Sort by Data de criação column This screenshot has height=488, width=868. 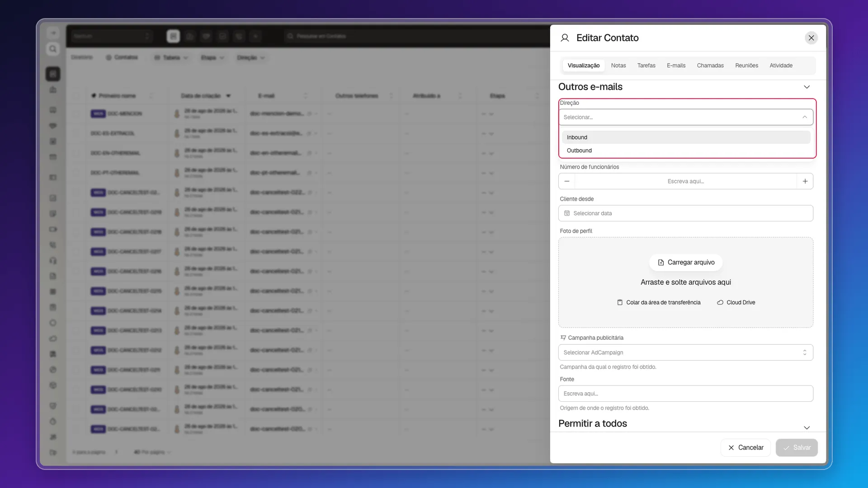(x=206, y=96)
